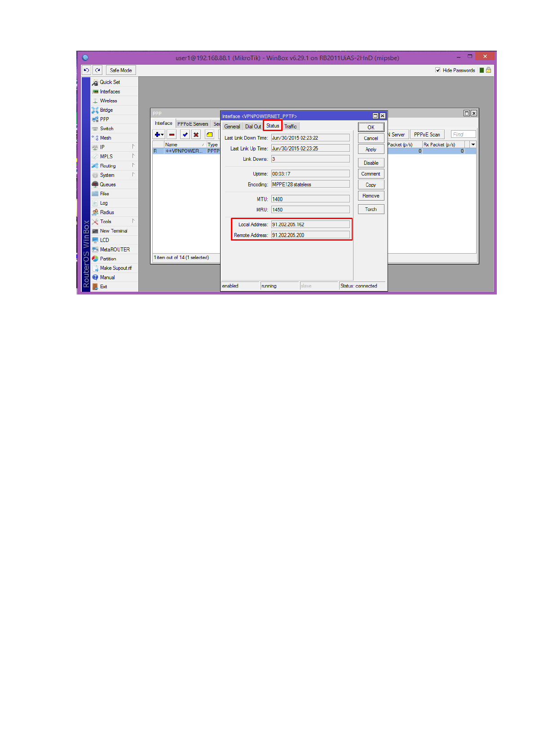The width and height of the screenshot is (535, 756).
Task: Click the Copy button
Action: pyautogui.click(x=371, y=185)
